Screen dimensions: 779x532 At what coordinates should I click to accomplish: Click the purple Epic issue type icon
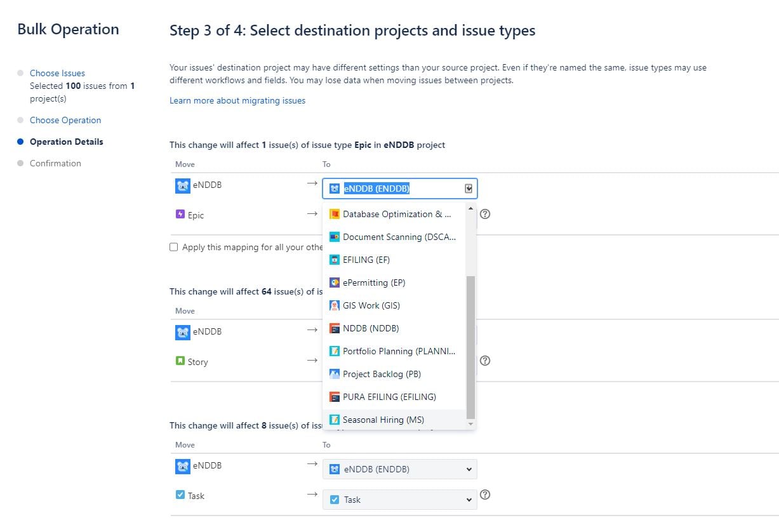tap(180, 215)
